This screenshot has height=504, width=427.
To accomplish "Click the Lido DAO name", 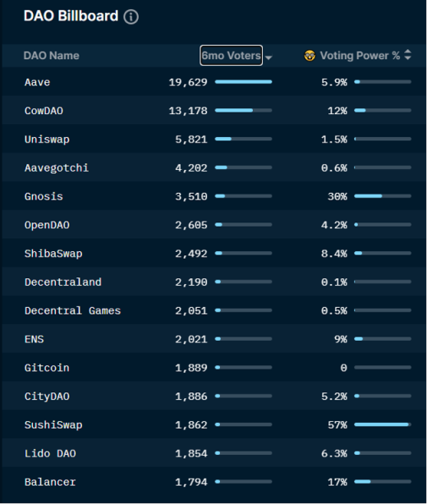I will coord(50,454).
